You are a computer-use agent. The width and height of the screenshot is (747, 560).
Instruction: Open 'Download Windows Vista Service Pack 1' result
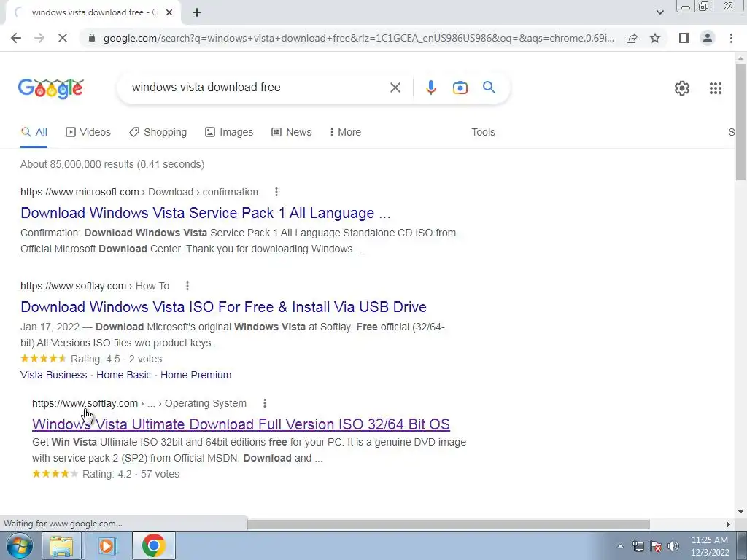[x=205, y=213]
